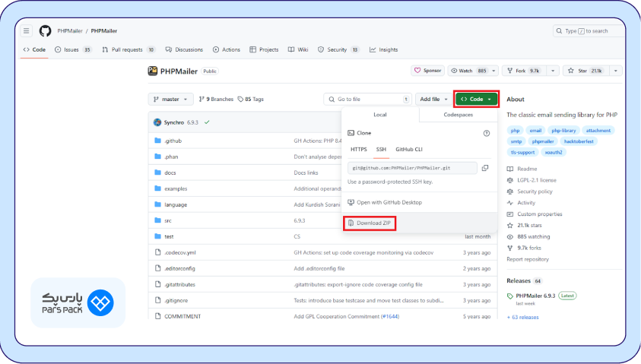Switch to the Codespaces tab
The width and height of the screenshot is (641, 364).
pyautogui.click(x=459, y=115)
